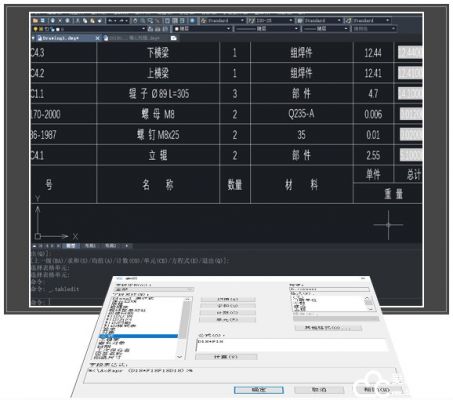This screenshot has width=453, height=400.
Task: Add a new drawing tab with the plus icon
Action: click(173, 38)
